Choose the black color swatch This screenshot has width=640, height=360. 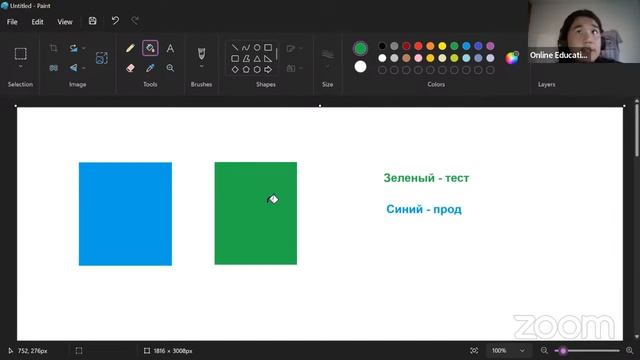click(382, 46)
